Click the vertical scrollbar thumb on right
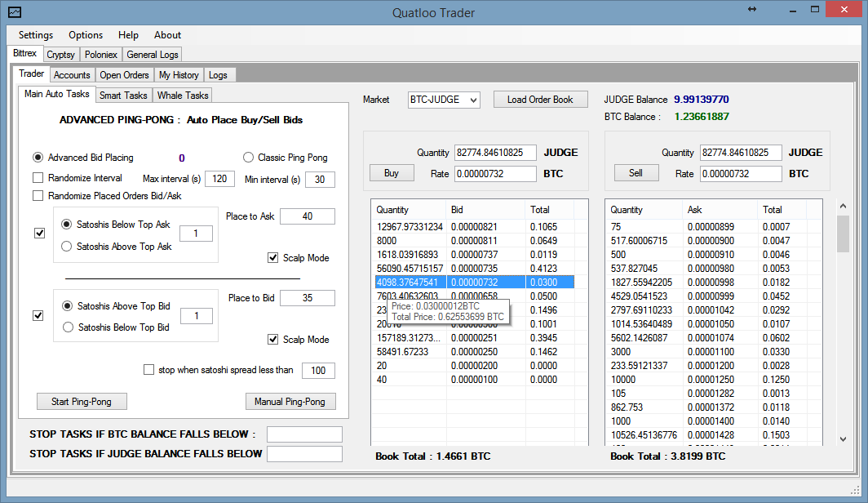 844,234
